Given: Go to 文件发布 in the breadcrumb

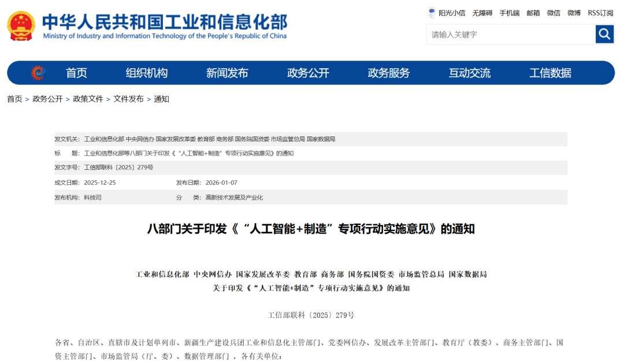Looking at the screenshot, I should point(128,99).
